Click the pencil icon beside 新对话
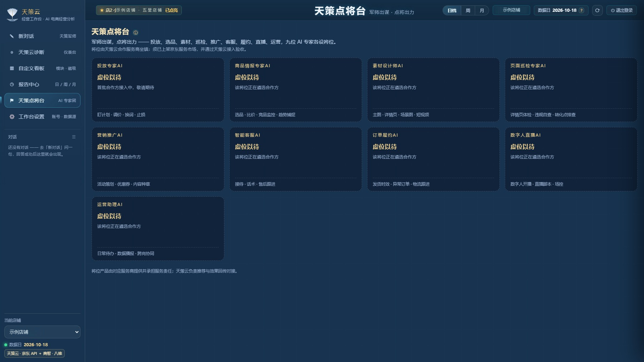 (12, 36)
